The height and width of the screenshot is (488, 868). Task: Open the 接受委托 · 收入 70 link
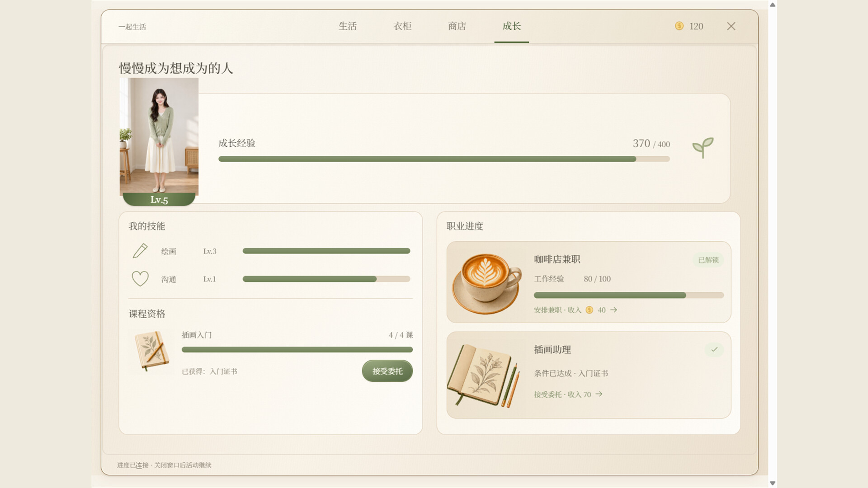pos(568,394)
